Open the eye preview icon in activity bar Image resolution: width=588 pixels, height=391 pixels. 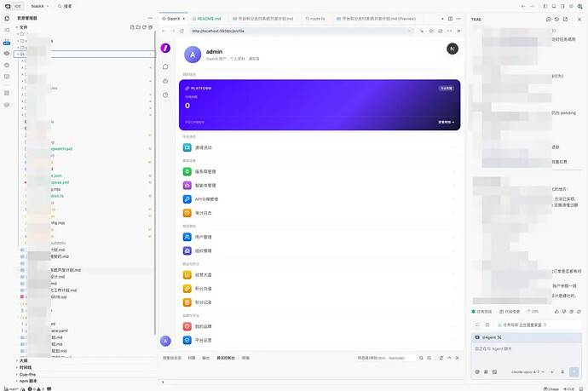(x=7, y=54)
